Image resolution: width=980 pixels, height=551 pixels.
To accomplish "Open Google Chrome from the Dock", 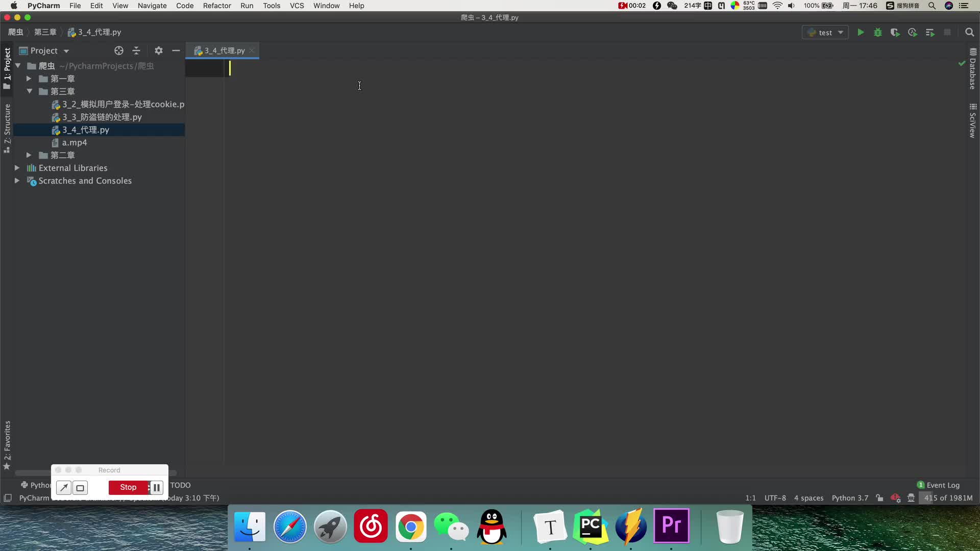I will point(411,526).
